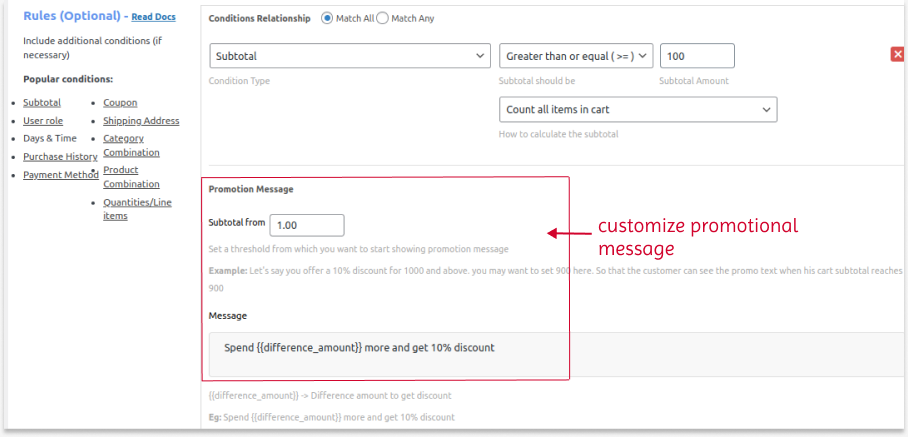
Task: Click the Subtotal from field showing 1.00
Action: (307, 225)
